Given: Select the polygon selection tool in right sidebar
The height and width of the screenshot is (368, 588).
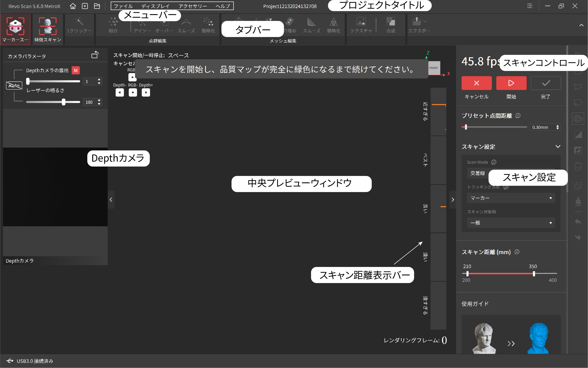Looking at the screenshot, I should click(578, 86).
